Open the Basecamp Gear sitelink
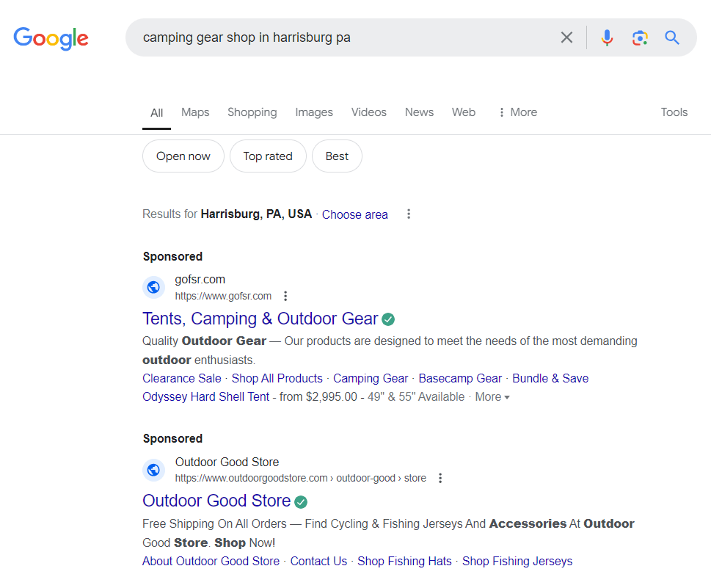The image size is (711, 588). [460, 378]
